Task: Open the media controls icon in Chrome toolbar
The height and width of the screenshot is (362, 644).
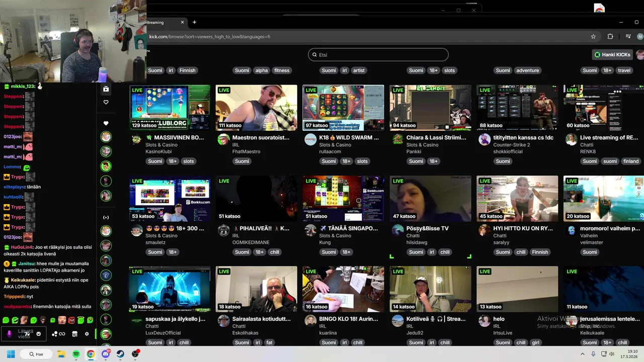Action: [x=628, y=36]
